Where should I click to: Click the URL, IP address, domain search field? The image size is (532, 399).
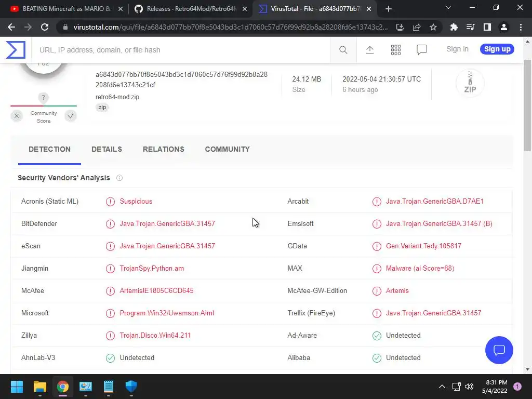[x=180, y=50]
